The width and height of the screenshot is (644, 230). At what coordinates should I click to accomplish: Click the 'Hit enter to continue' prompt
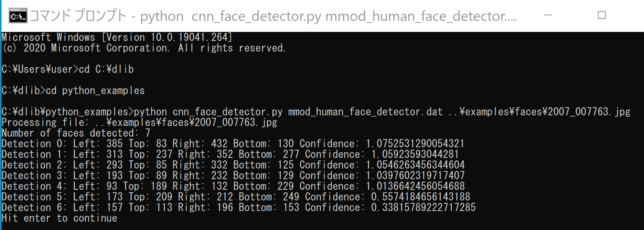[x=60, y=218]
